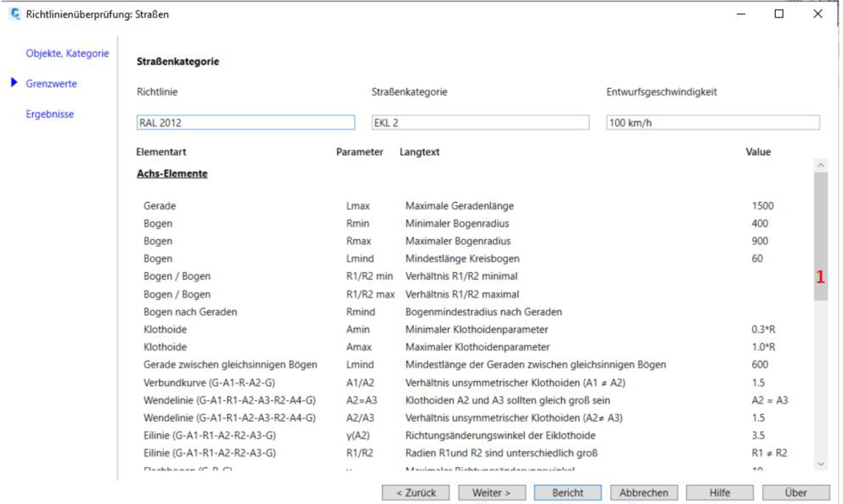Open help with the Hilfe button
843x504 pixels.
tap(720, 493)
